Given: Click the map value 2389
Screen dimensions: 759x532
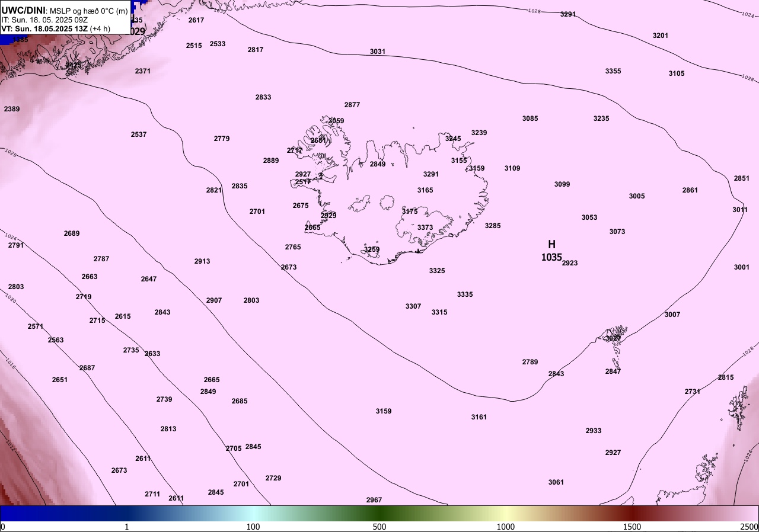Looking at the screenshot, I should pos(12,109).
